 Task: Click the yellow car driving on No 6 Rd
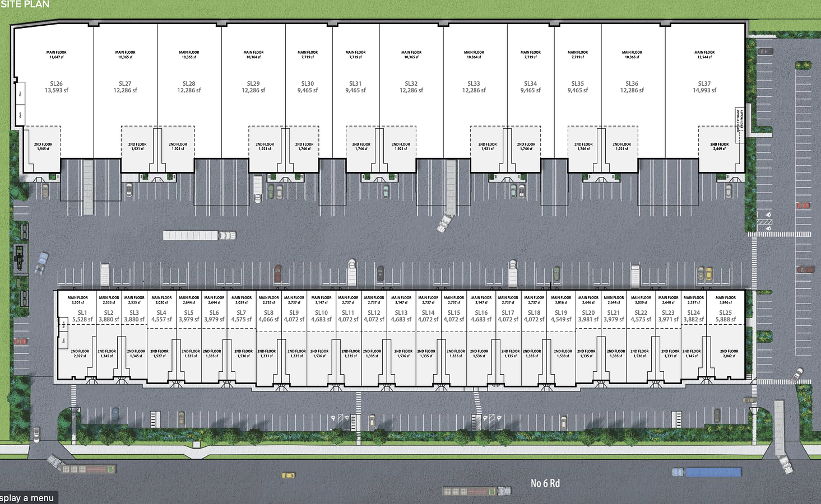288,475
